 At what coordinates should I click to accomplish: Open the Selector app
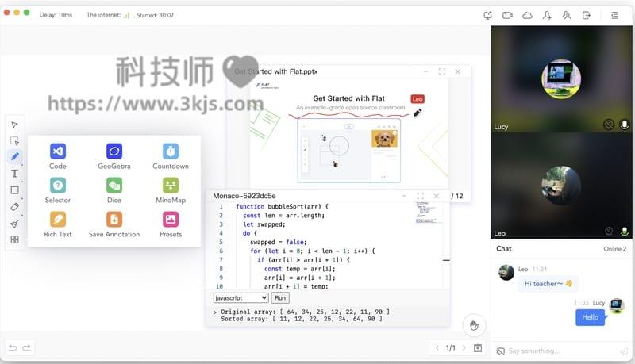tap(57, 190)
